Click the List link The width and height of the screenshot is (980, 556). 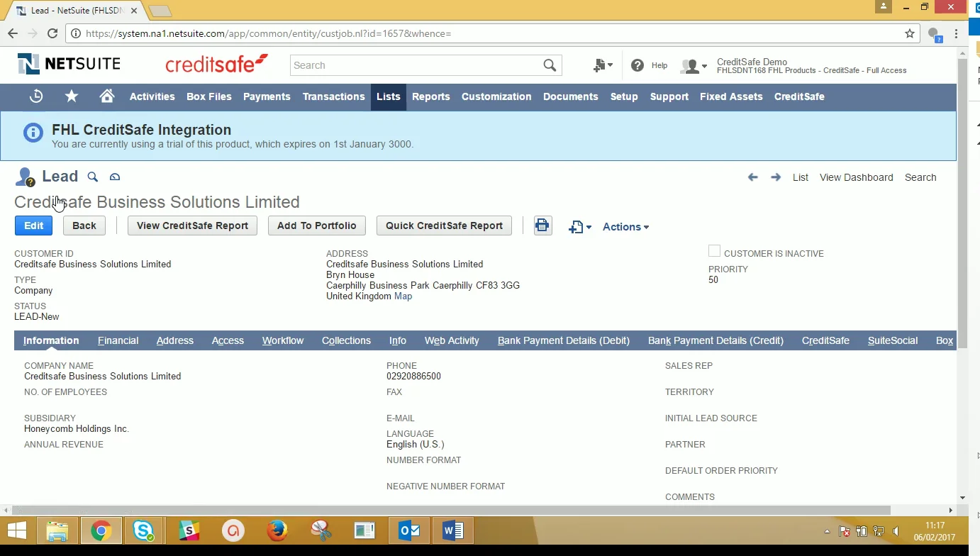(801, 177)
